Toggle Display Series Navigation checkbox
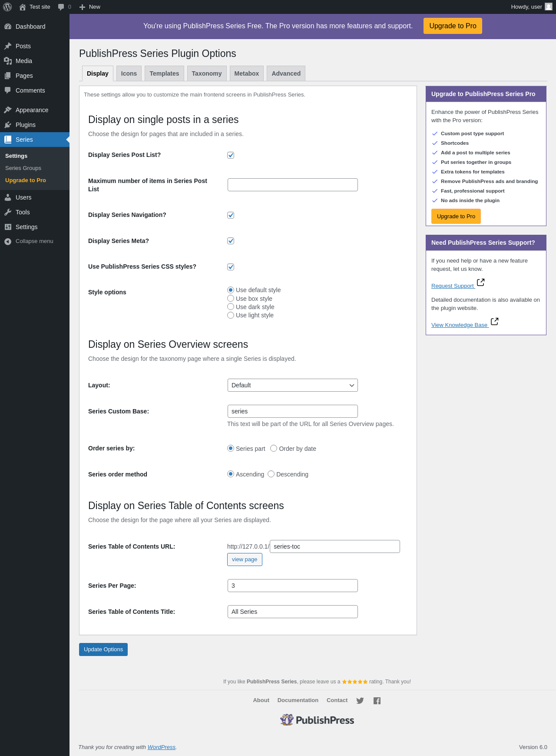The width and height of the screenshot is (556, 756). [231, 215]
